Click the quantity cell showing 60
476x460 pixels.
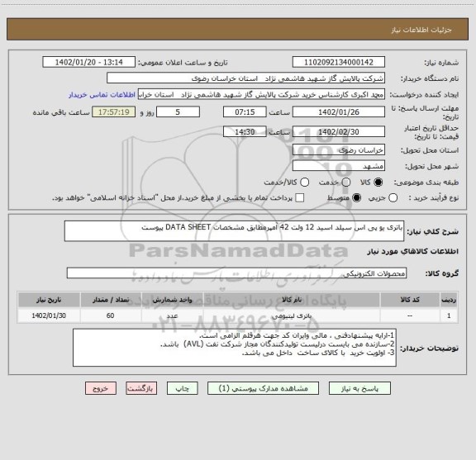[111, 315]
